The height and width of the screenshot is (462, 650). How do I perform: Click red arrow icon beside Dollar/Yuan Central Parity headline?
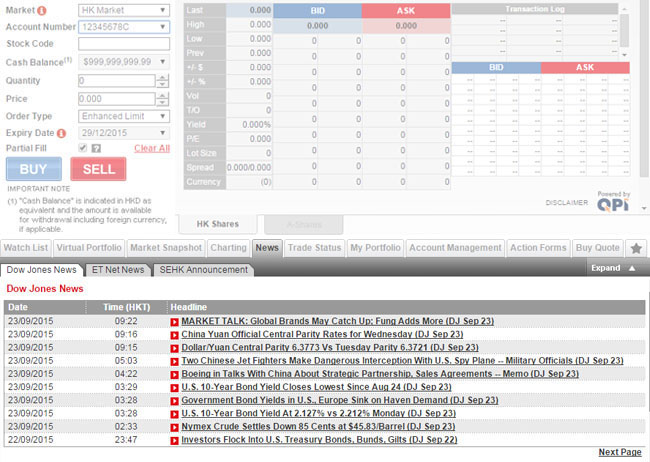click(x=174, y=348)
